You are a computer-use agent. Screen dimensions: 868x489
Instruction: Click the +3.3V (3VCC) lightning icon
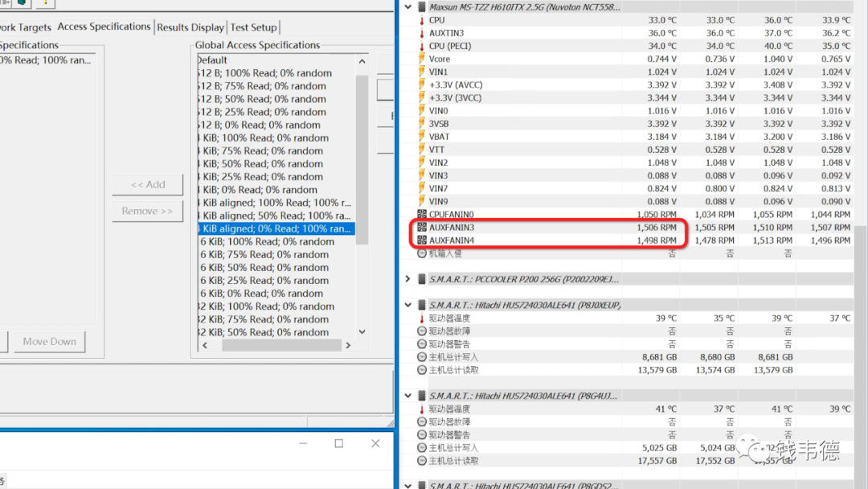coord(422,97)
